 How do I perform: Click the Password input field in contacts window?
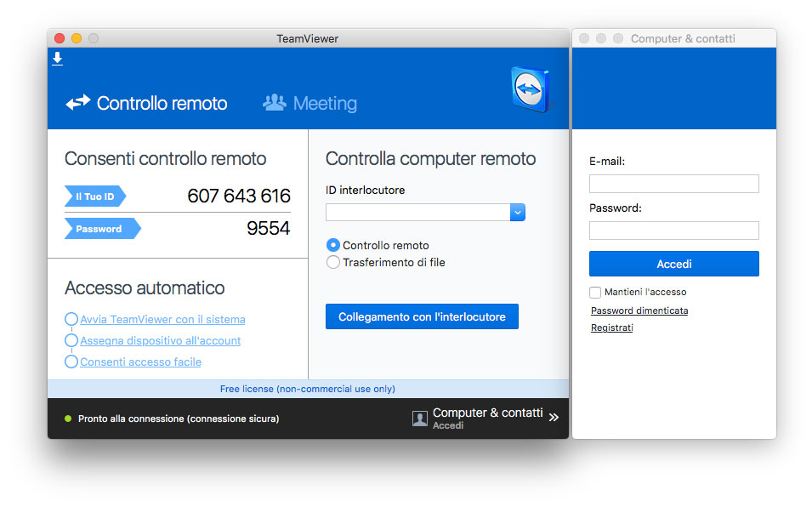[x=673, y=231]
